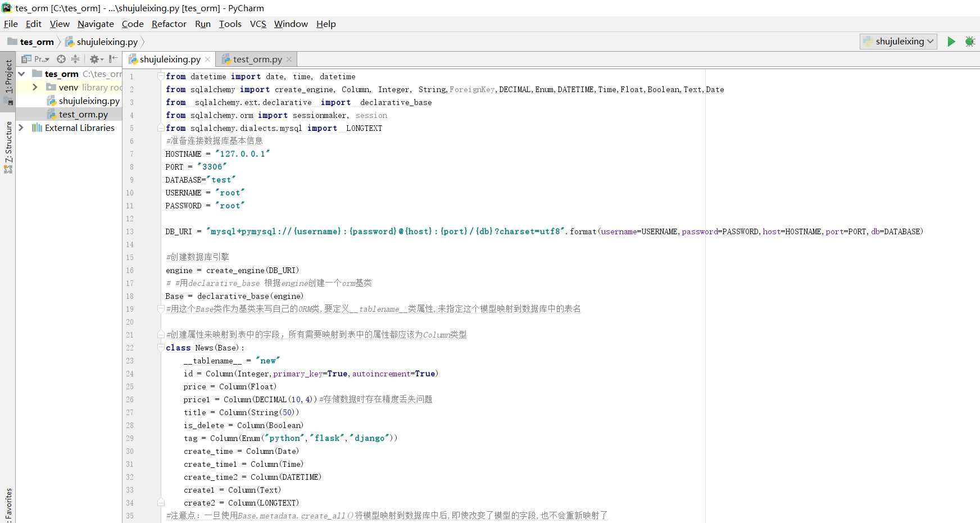
Task: Click the __tablename__ value "new"
Action: click(x=268, y=361)
